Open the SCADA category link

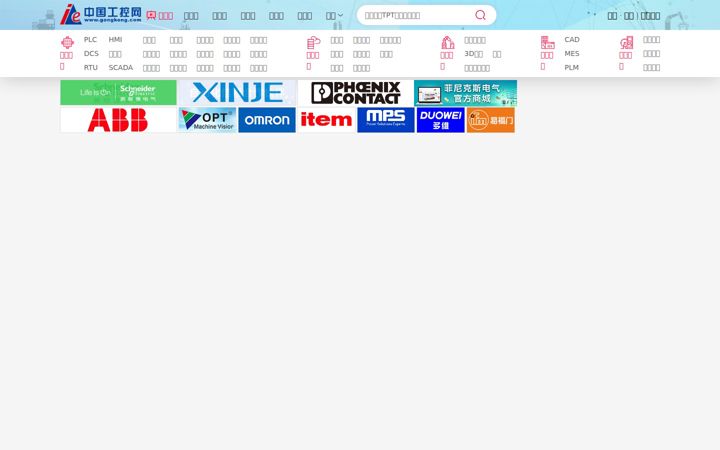tap(121, 68)
